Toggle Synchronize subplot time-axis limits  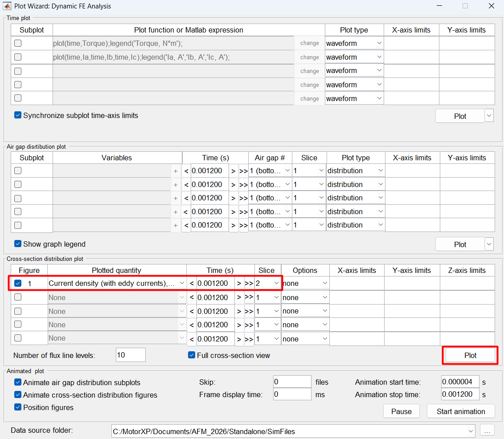(x=18, y=115)
